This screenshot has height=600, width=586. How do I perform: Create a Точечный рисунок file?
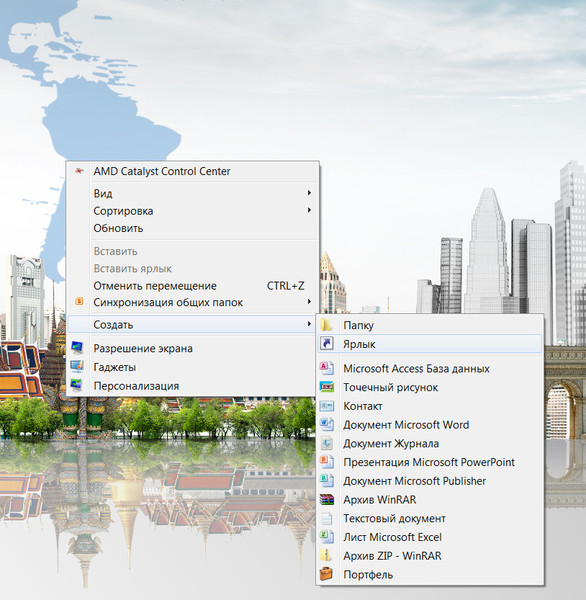point(430,388)
